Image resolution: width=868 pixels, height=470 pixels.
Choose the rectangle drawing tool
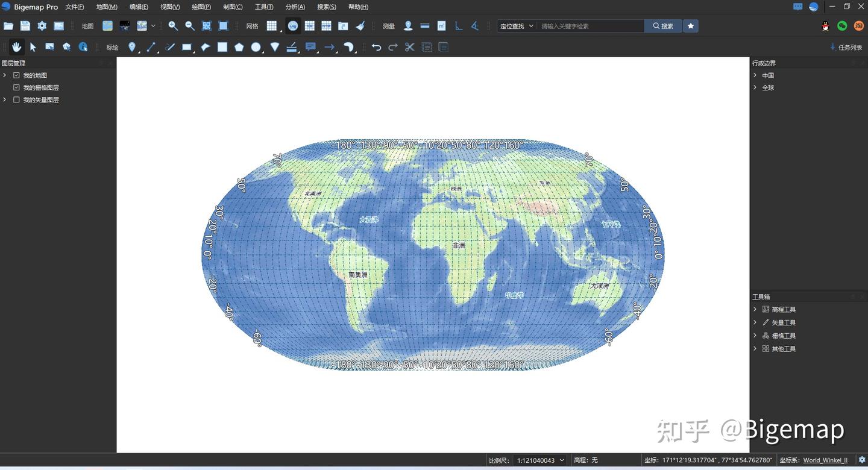[187, 47]
